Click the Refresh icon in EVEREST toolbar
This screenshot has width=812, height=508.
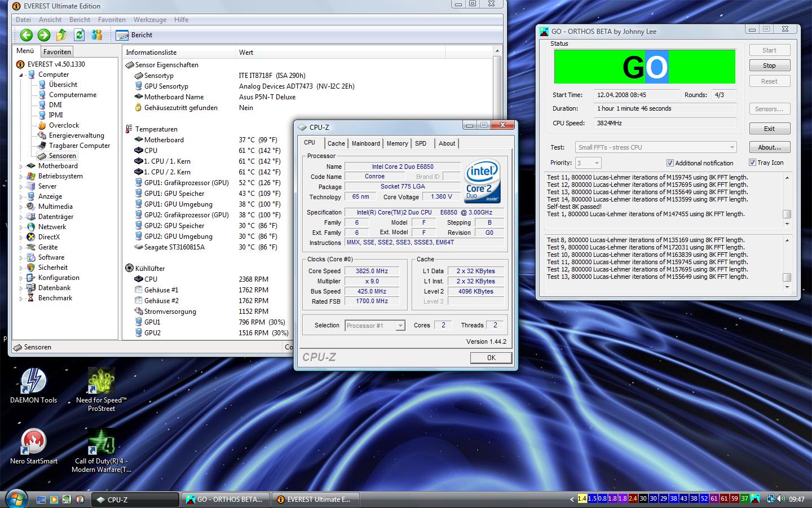pyautogui.click(x=80, y=35)
